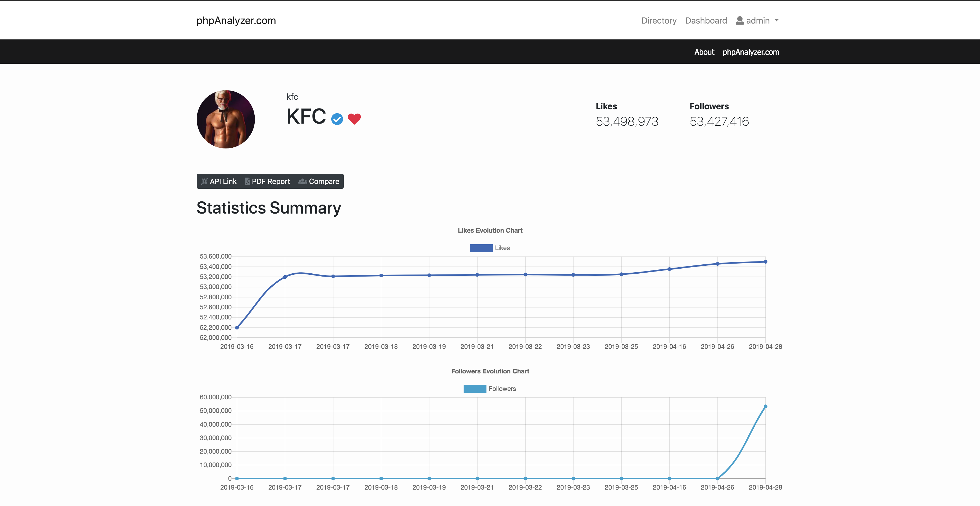Screen dimensions: 980x506
Task: Click the Compare button
Action: click(319, 181)
